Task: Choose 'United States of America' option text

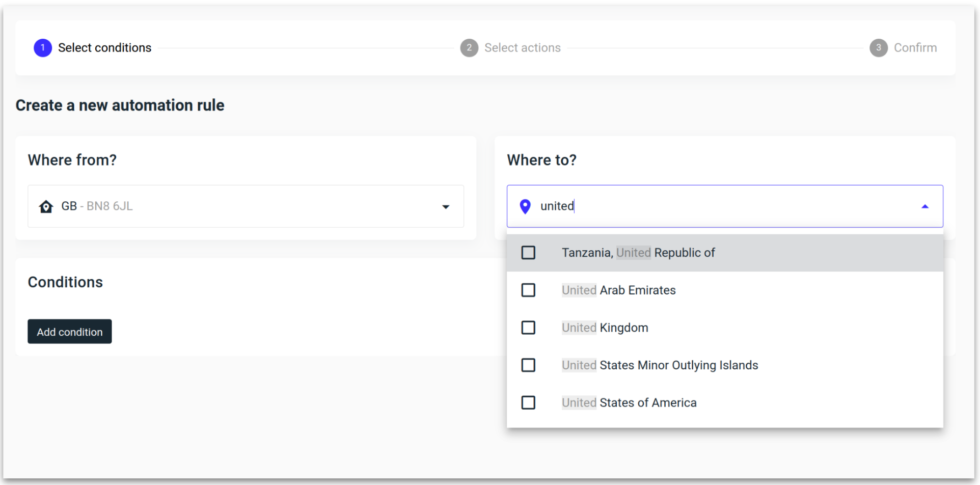Action: [x=629, y=403]
